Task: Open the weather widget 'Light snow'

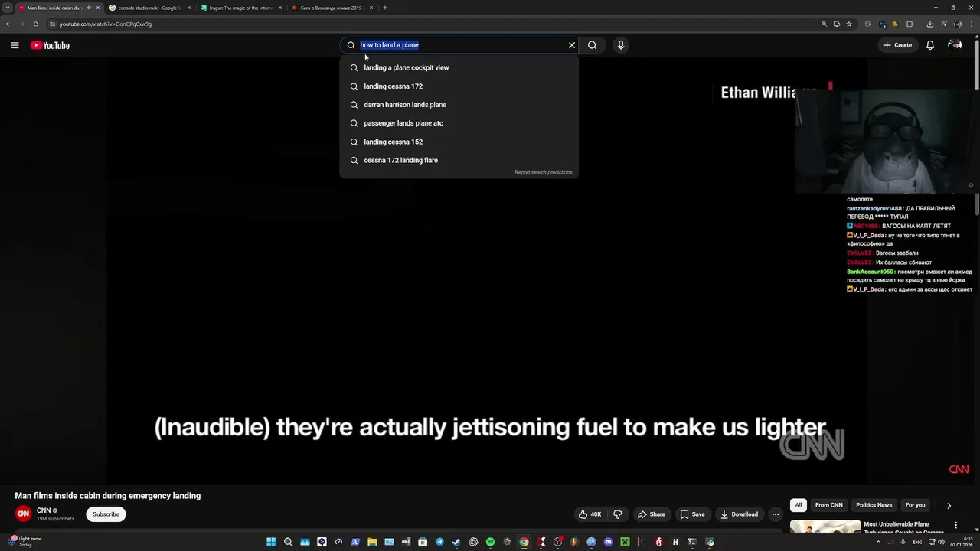Action: [x=24, y=542]
